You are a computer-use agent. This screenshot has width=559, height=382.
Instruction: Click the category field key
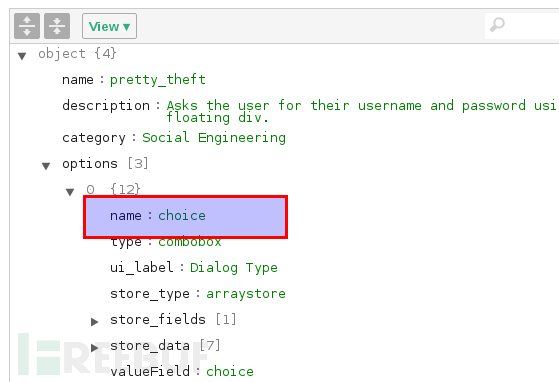[94, 138]
